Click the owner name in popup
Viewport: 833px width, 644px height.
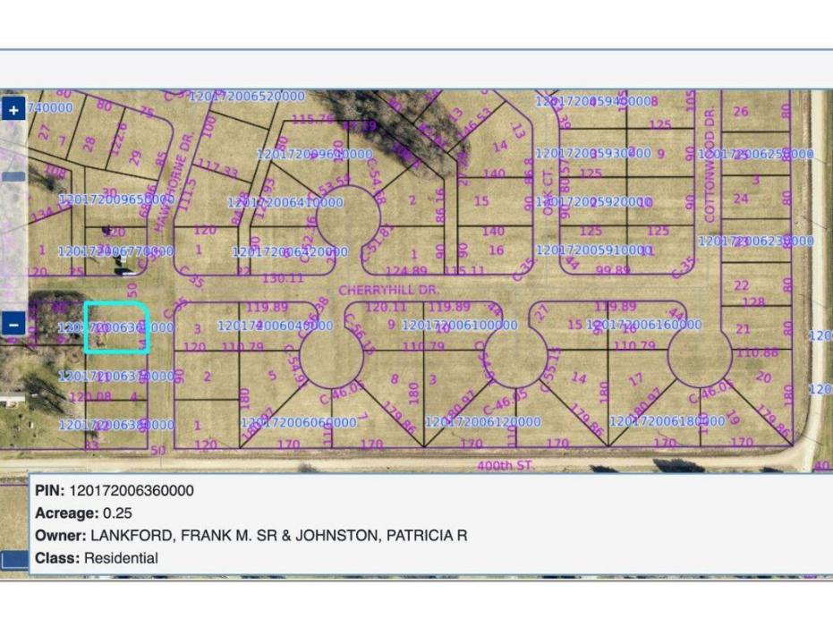point(278,535)
